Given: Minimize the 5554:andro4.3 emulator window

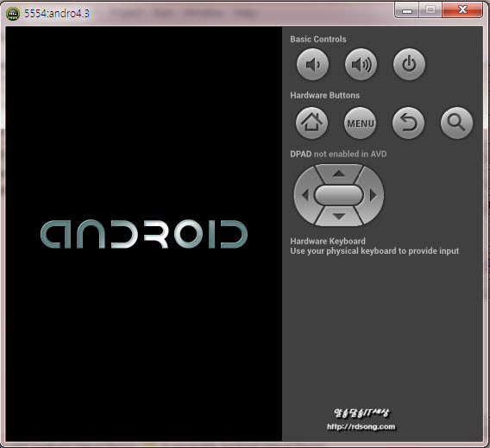Looking at the screenshot, I should (407, 10).
